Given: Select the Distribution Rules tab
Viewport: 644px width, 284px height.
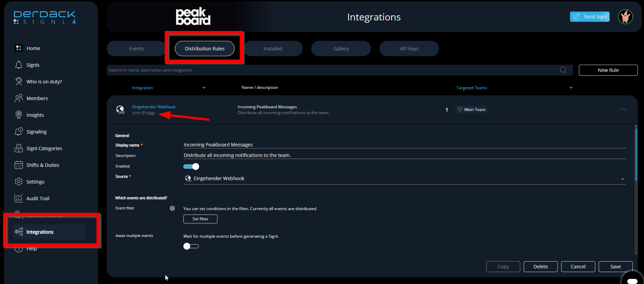Looking at the screenshot, I should click(205, 49).
